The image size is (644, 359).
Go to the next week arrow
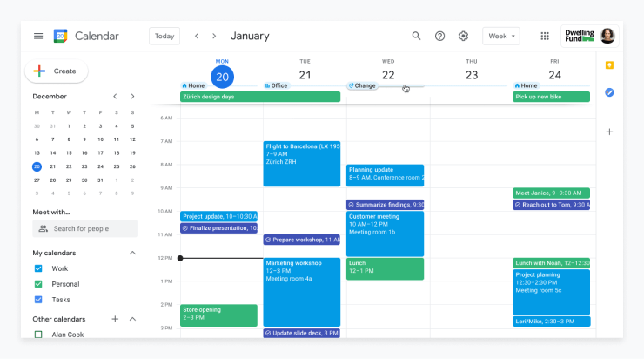(x=214, y=37)
